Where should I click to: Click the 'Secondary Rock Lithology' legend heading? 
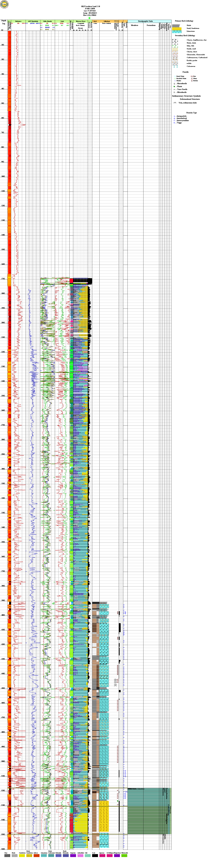(x=185, y=35)
